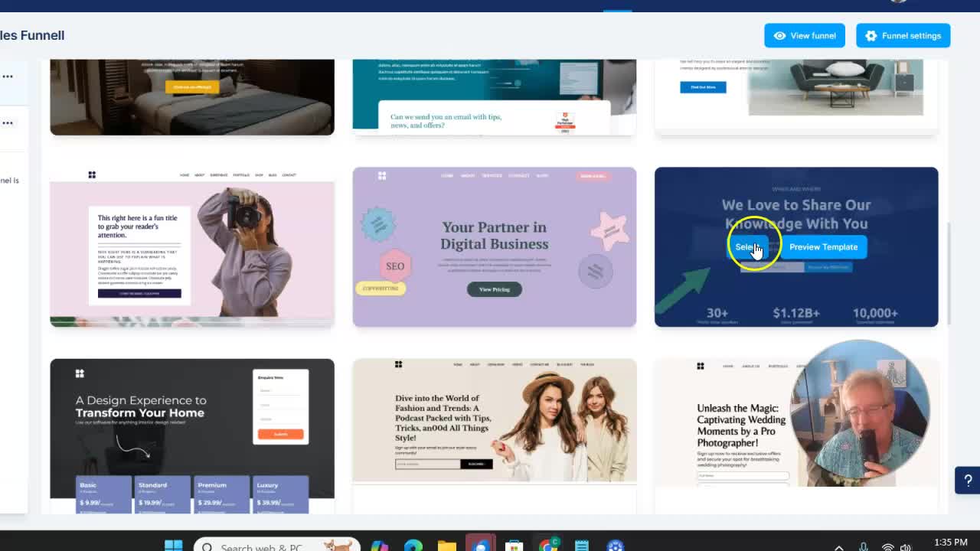
Task: Click the Preview Template button
Action: click(x=823, y=247)
